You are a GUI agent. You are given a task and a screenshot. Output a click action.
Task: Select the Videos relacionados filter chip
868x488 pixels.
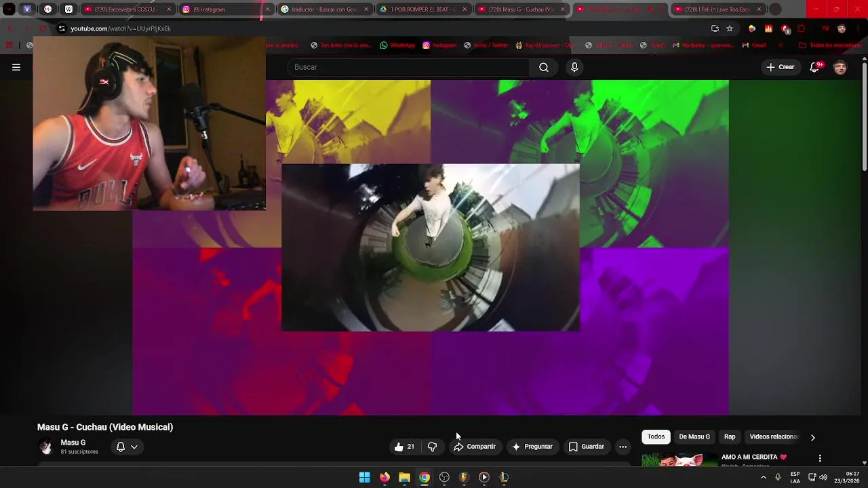[774, 436]
